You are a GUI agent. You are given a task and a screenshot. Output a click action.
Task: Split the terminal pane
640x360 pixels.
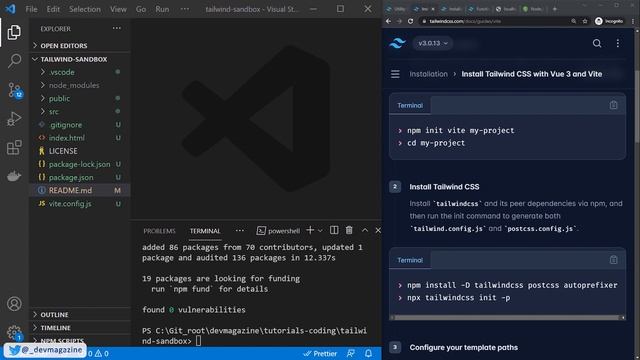(334, 230)
